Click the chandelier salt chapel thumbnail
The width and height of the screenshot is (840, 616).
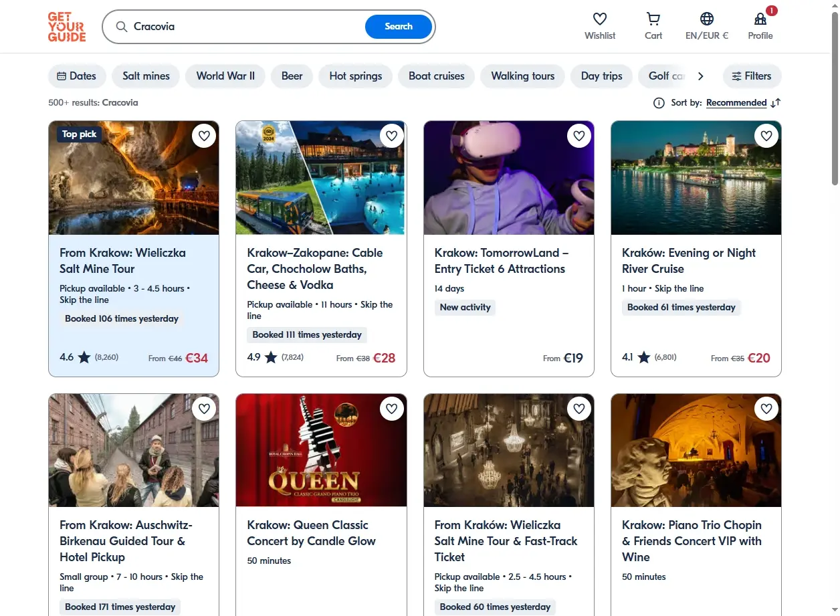pyautogui.click(x=509, y=450)
